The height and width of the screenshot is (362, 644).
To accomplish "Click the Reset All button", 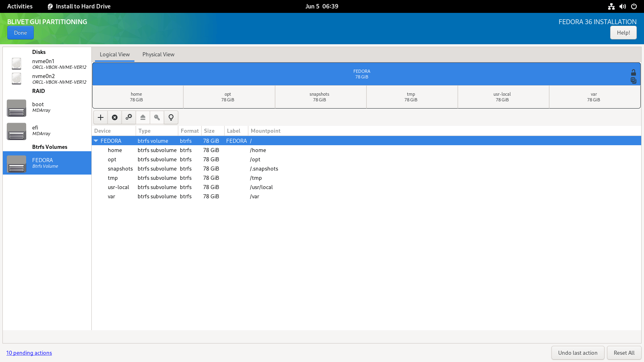I will (624, 353).
